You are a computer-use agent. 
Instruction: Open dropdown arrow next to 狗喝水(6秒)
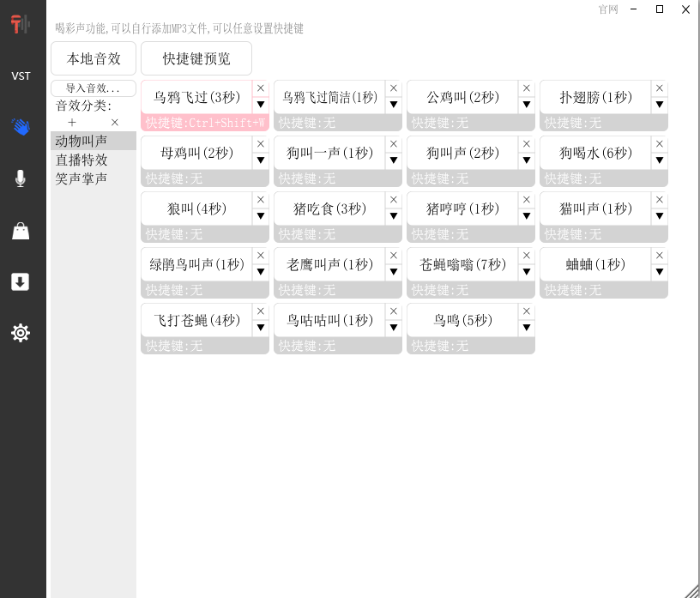660,160
